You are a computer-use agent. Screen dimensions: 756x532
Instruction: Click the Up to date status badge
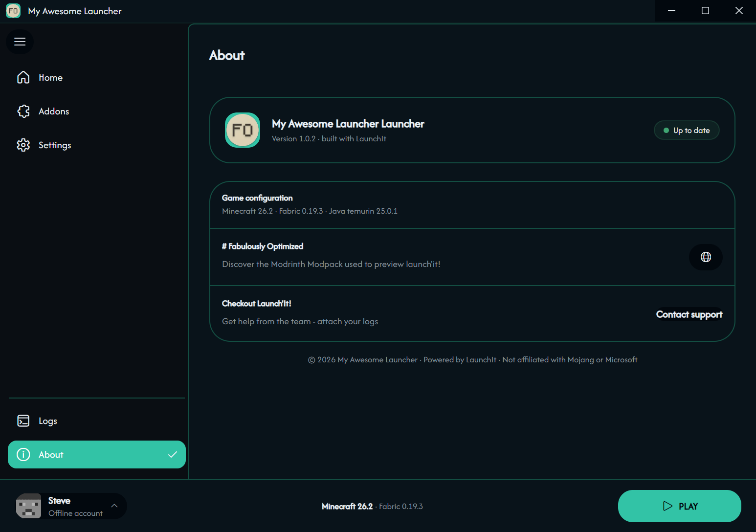(687, 130)
